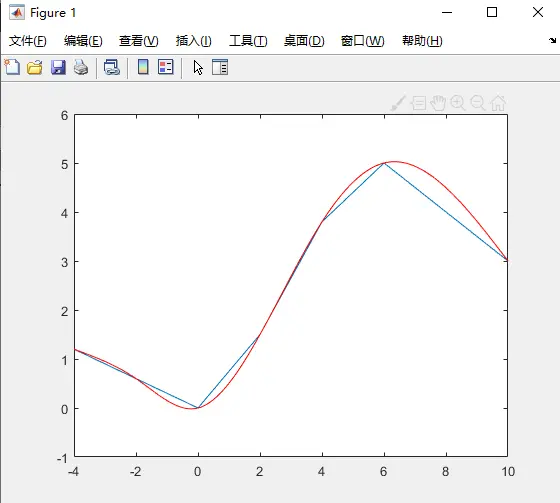Close the Figure 1 window
Image resolution: width=560 pixels, height=503 pixels.
[538, 12]
